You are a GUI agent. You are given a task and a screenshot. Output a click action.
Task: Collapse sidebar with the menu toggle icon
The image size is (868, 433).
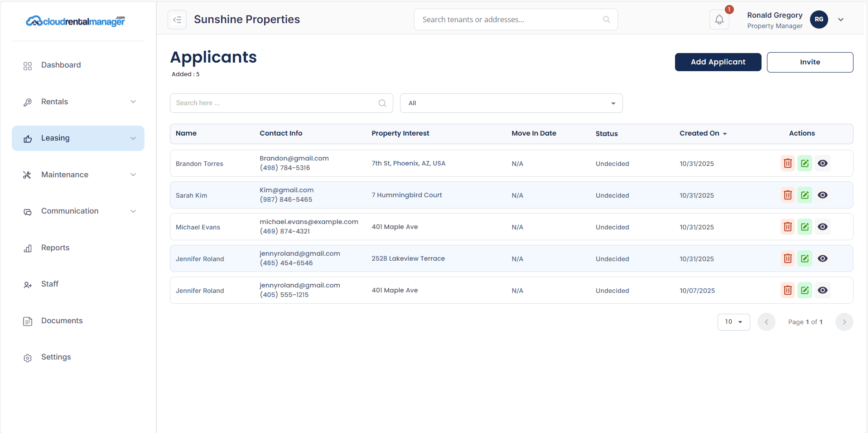[x=177, y=19]
